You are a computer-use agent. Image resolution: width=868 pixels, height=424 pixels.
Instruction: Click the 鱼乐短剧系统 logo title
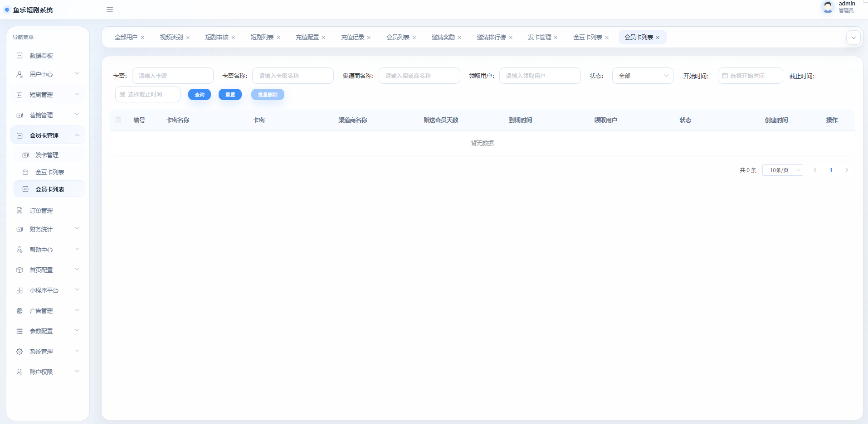(33, 10)
